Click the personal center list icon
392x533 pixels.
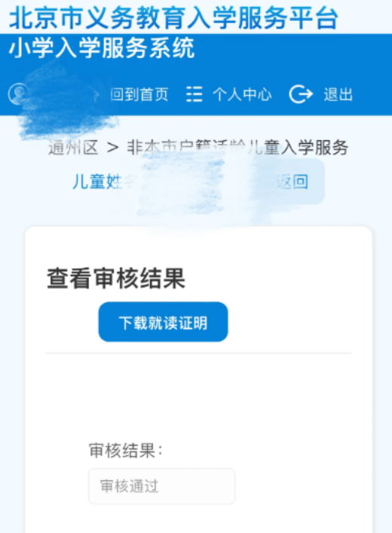194,94
